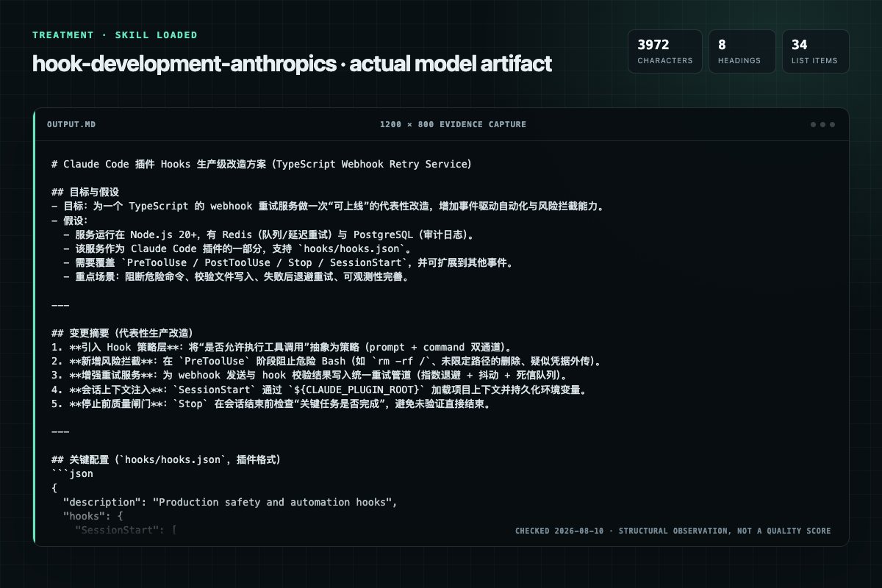Select the OUTPUT.MD file label
Viewport: 882px width, 588px height.
(x=71, y=124)
